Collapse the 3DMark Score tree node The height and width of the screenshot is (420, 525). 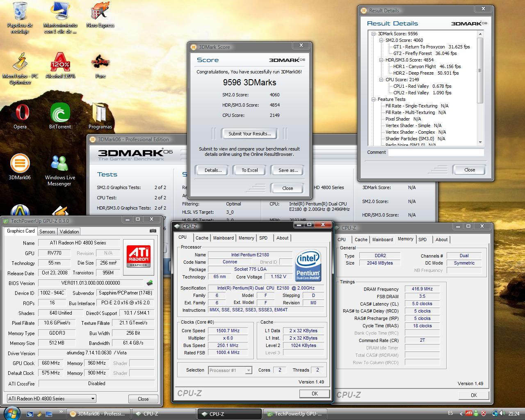[x=373, y=34]
